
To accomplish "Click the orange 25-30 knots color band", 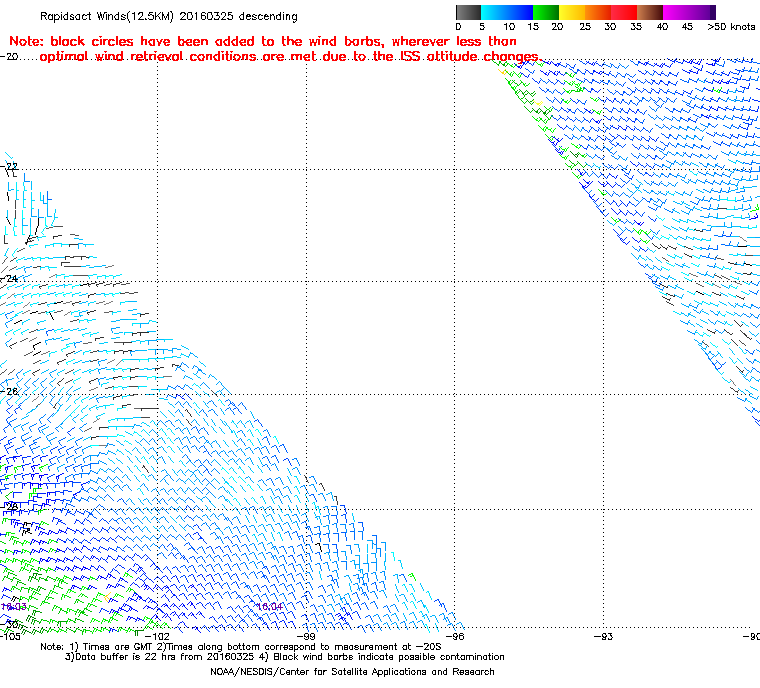I will point(598,12).
